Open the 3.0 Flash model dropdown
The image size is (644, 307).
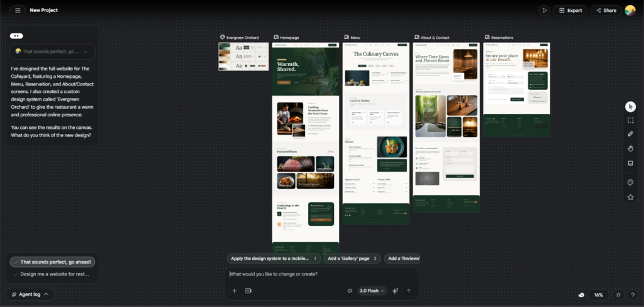(x=372, y=291)
